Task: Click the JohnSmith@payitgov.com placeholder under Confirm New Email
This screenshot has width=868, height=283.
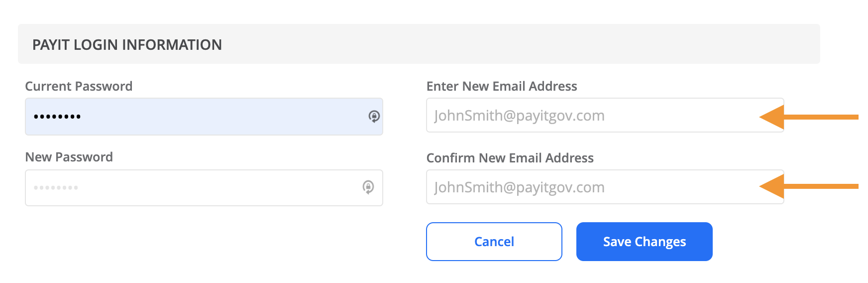Action: 520,187
